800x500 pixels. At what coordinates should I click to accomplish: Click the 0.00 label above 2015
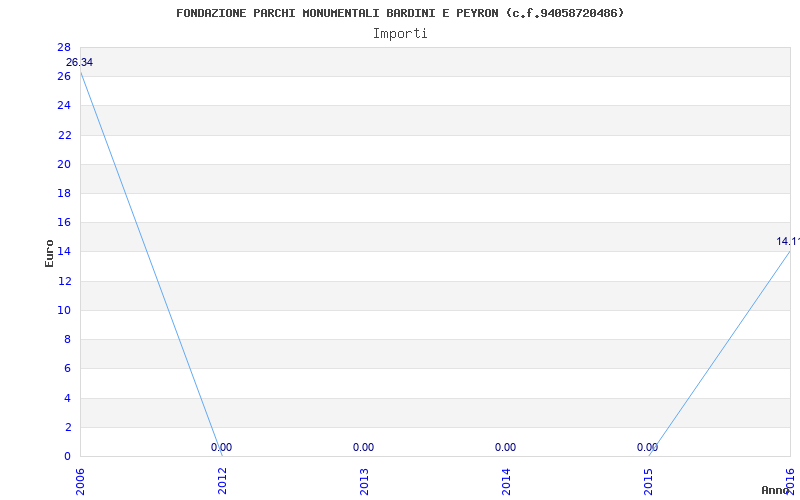pos(647,447)
